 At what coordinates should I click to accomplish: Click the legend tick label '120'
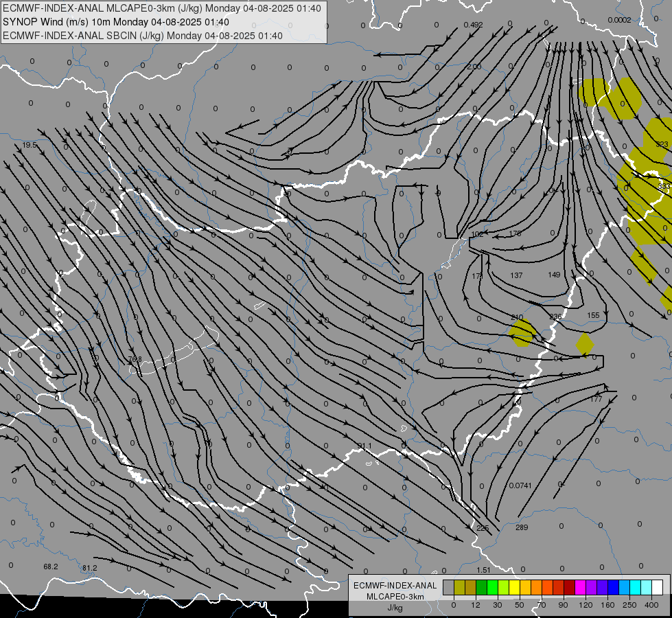(586, 605)
